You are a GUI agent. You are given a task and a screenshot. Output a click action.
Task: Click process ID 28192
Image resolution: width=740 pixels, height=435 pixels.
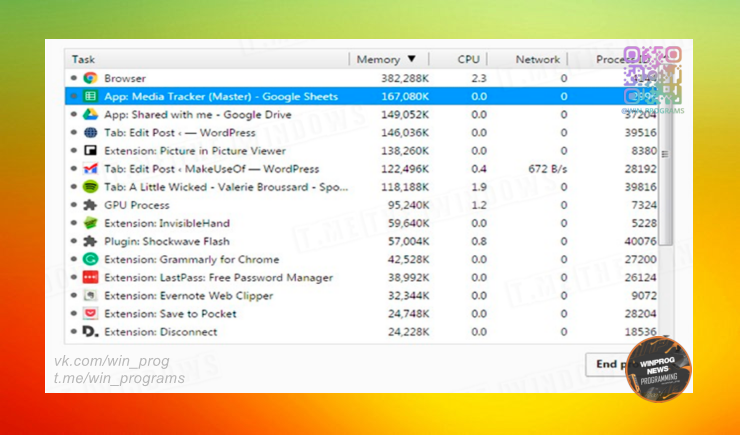coord(640,168)
